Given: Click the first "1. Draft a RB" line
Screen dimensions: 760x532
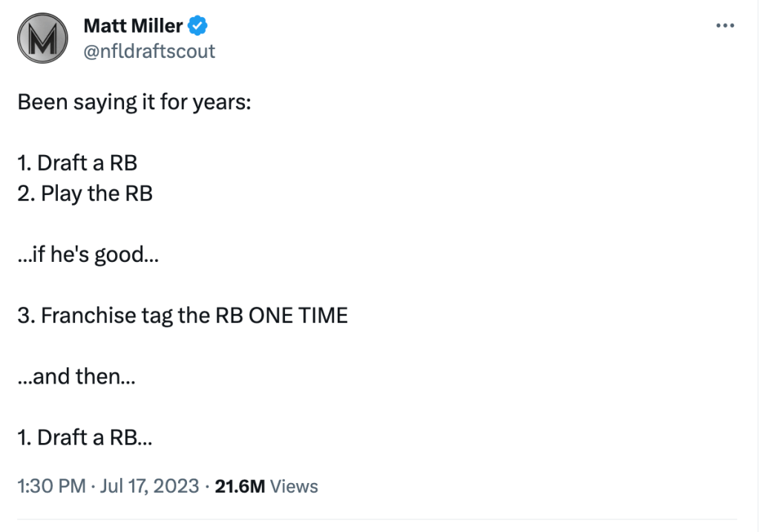Looking at the screenshot, I should 78,162.
